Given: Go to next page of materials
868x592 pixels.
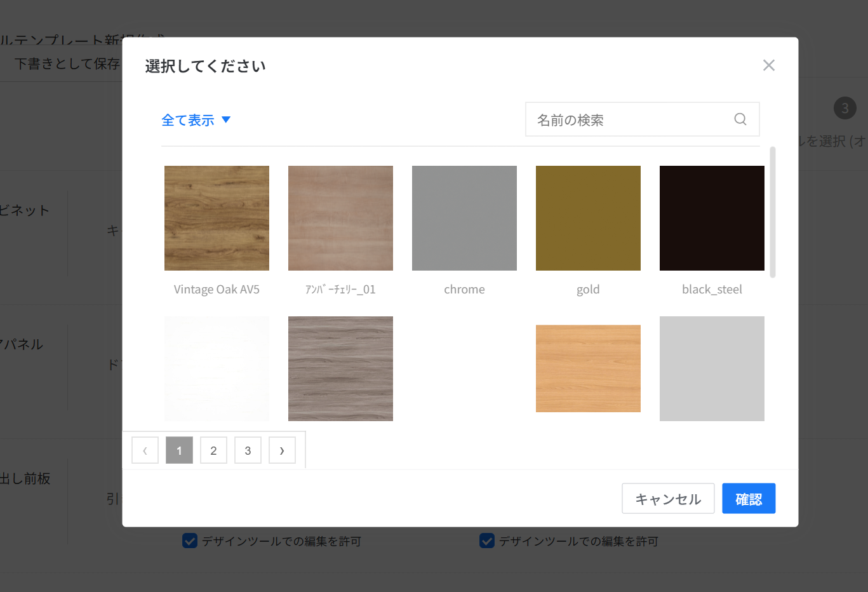Looking at the screenshot, I should tap(282, 450).
